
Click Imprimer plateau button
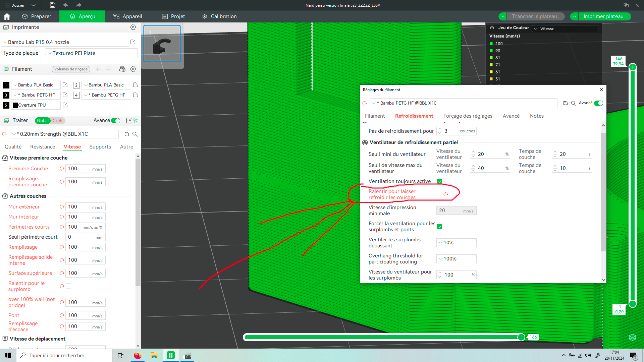click(603, 16)
